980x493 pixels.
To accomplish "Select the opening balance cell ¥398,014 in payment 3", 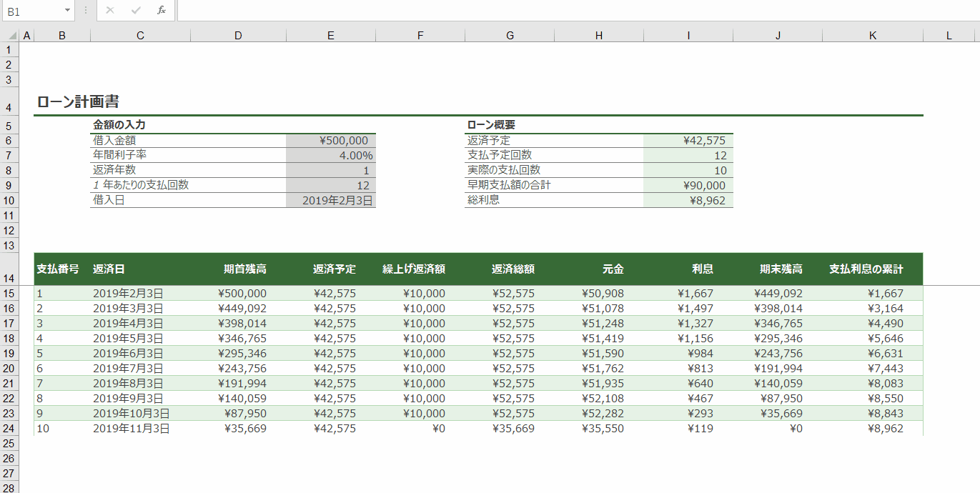I will pyautogui.click(x=238, y=324).
